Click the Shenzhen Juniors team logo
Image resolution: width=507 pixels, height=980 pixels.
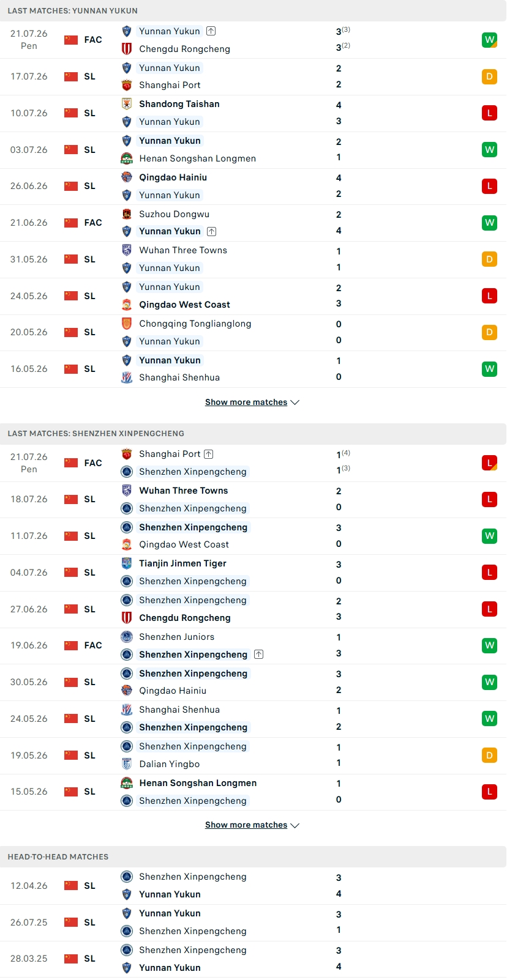[x=127, y=637]
